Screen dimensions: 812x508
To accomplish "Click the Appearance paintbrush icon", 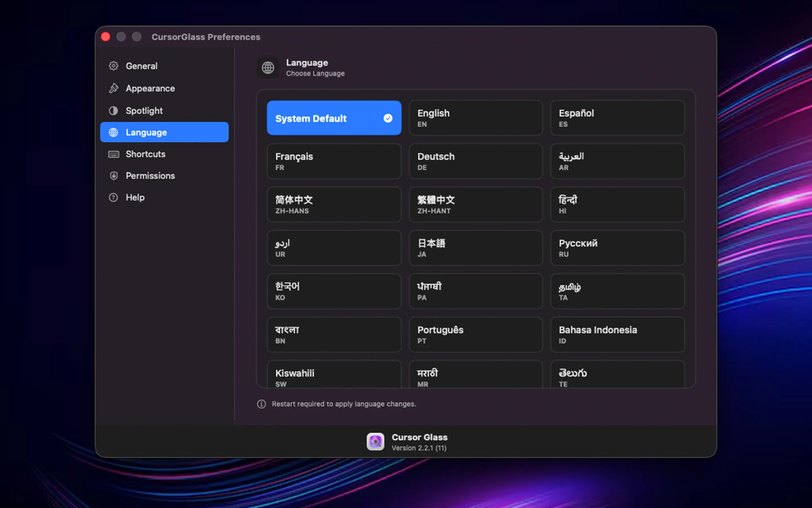I will 113,88.
